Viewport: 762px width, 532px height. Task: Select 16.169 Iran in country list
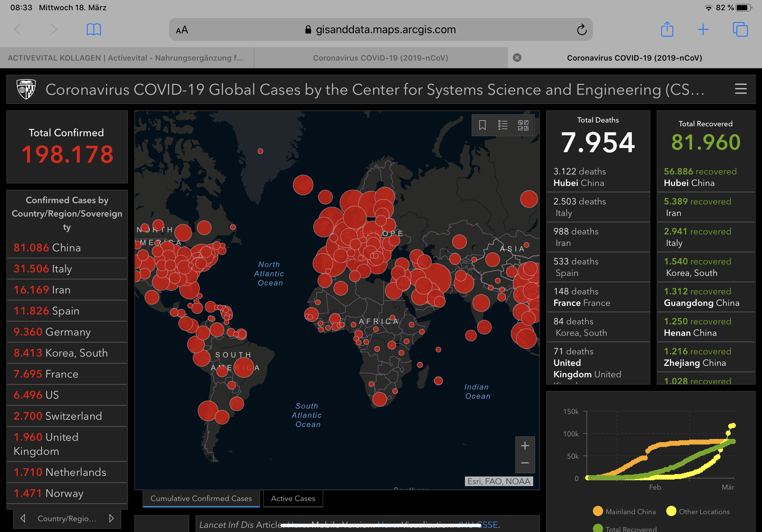pos(67,290)
